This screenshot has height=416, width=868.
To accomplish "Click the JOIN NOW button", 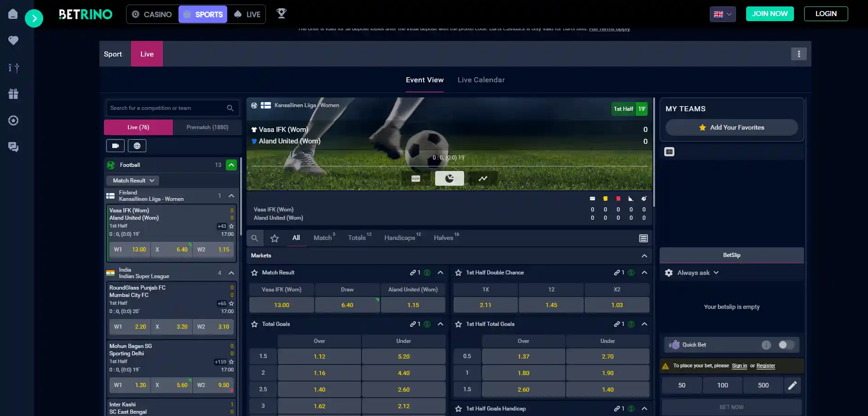I will (x=770, y=14).
